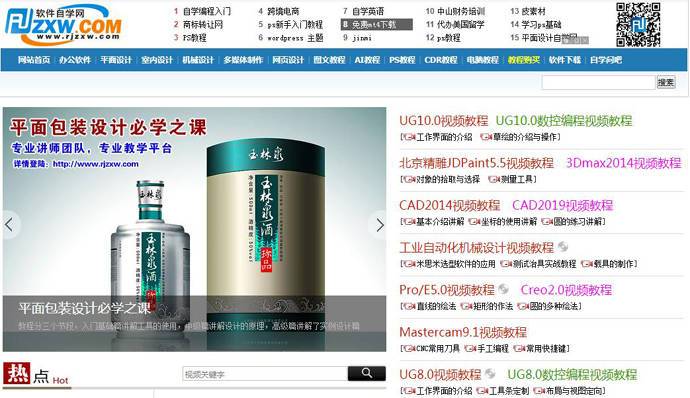Open 网页设计 in the navigation bar

288,60
